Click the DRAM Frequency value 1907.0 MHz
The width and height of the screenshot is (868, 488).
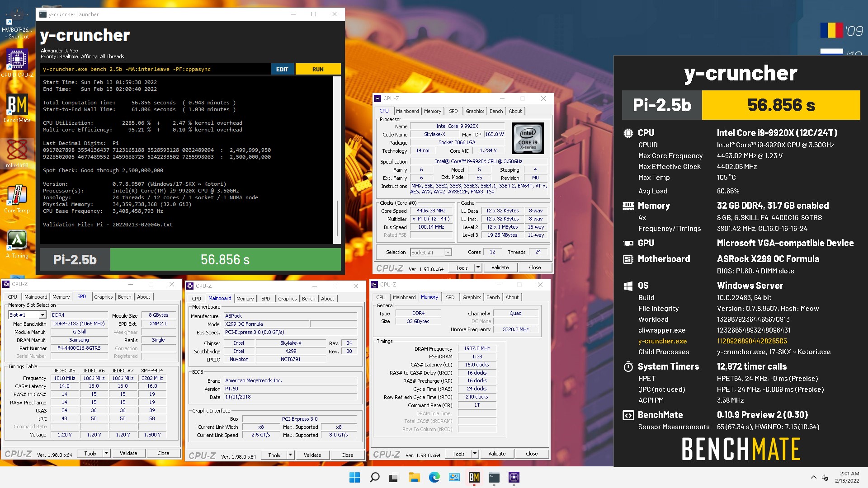pos(477,348)
